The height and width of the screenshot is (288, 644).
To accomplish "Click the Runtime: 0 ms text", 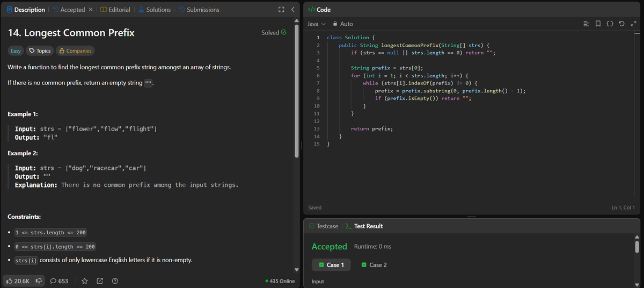I will 373,247.
